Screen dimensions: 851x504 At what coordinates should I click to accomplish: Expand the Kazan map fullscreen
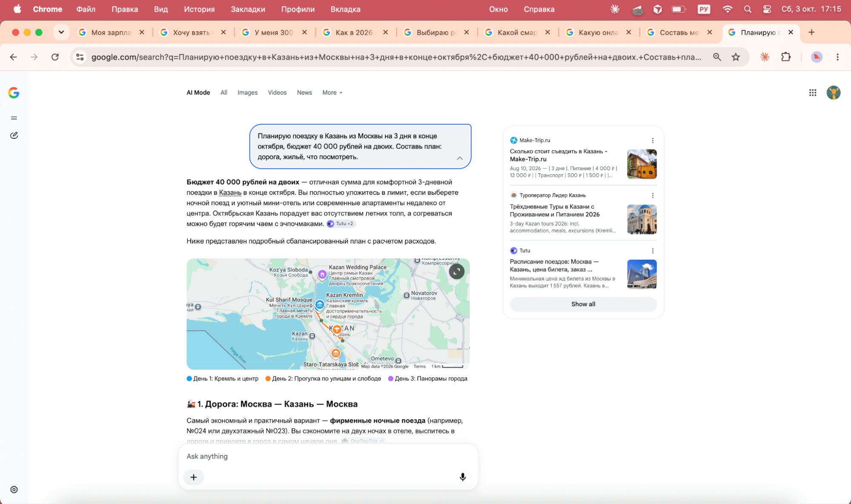[x=456, y=271]
